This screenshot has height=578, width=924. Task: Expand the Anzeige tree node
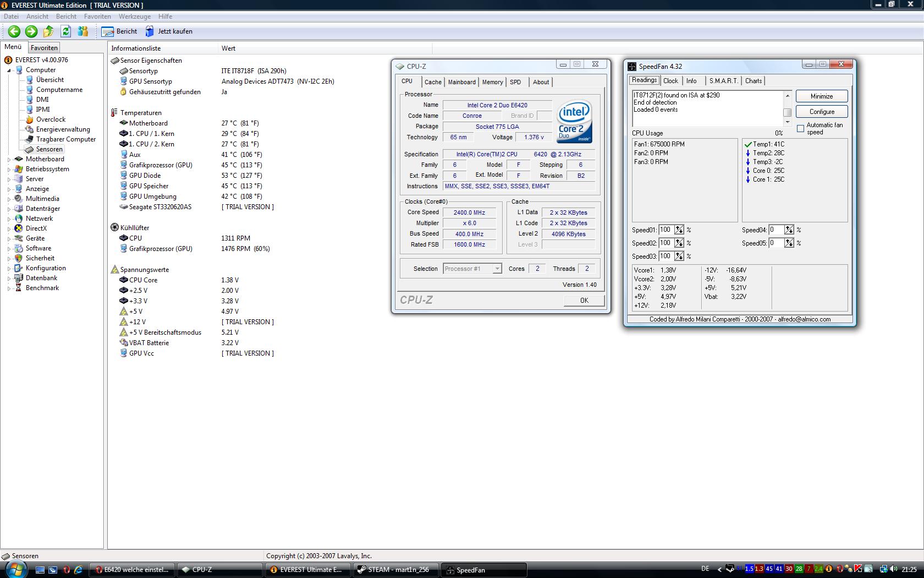point(9,189)
